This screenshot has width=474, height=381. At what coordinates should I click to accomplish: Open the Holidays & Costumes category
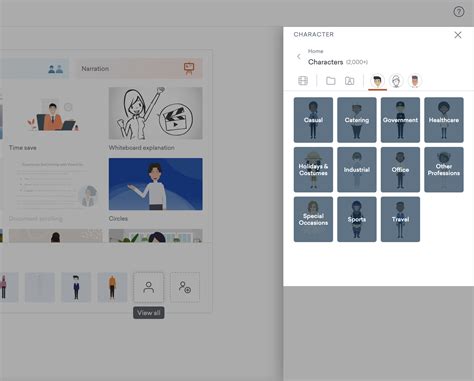click(x=313, y=170)
